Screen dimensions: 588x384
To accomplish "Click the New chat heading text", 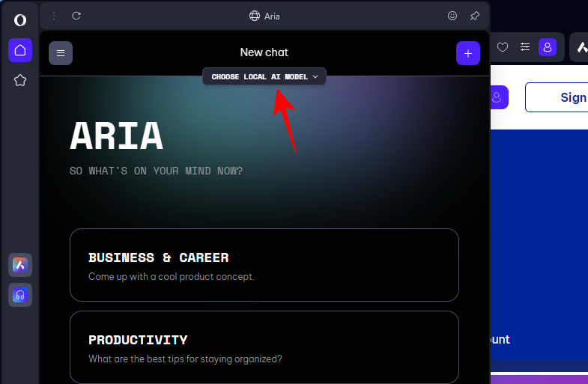I will 264,52.
